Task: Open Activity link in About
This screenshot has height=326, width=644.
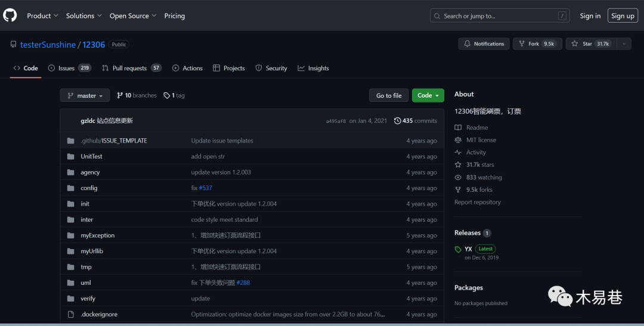Action: 470,153
